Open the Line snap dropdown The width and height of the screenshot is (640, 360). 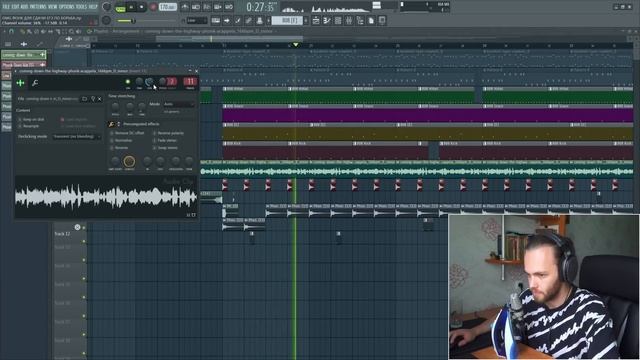(x=197, y=20)
